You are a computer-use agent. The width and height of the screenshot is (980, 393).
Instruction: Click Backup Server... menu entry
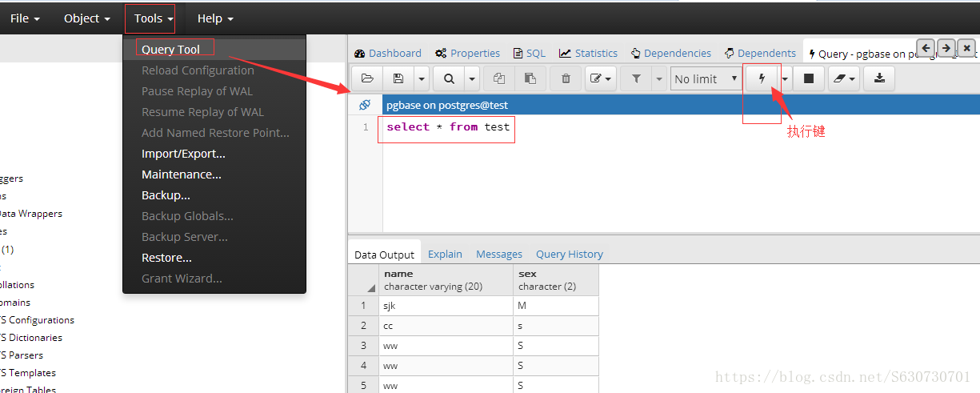214,237
